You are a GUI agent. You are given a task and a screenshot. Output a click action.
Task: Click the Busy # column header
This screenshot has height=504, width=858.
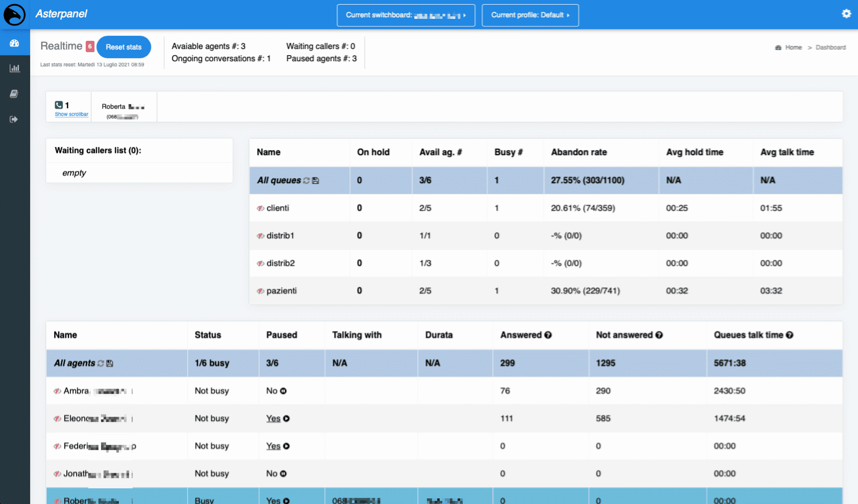click(x=509, y=152)
